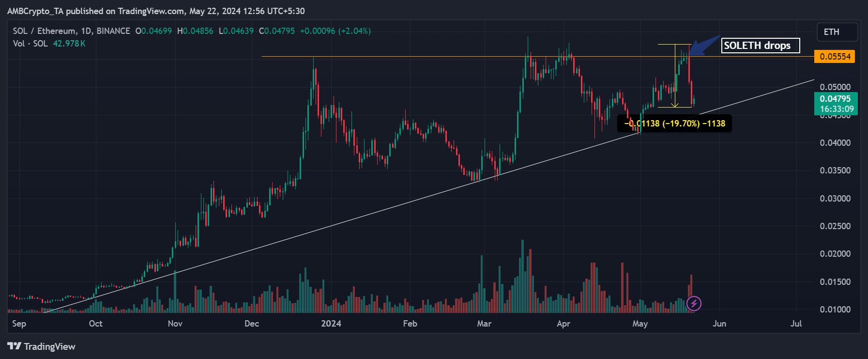Open the ETH currency selector button
Viewport: 868px width, 359px height.
point(838,32)
